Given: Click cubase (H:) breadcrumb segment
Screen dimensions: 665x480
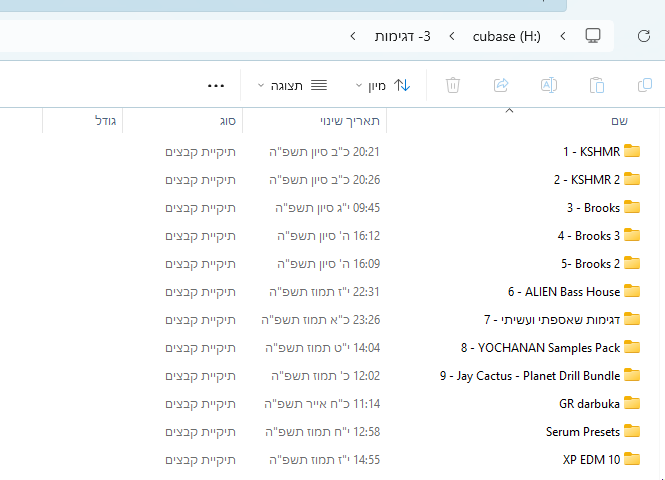Looking at the screenshot, I should 507,36.
